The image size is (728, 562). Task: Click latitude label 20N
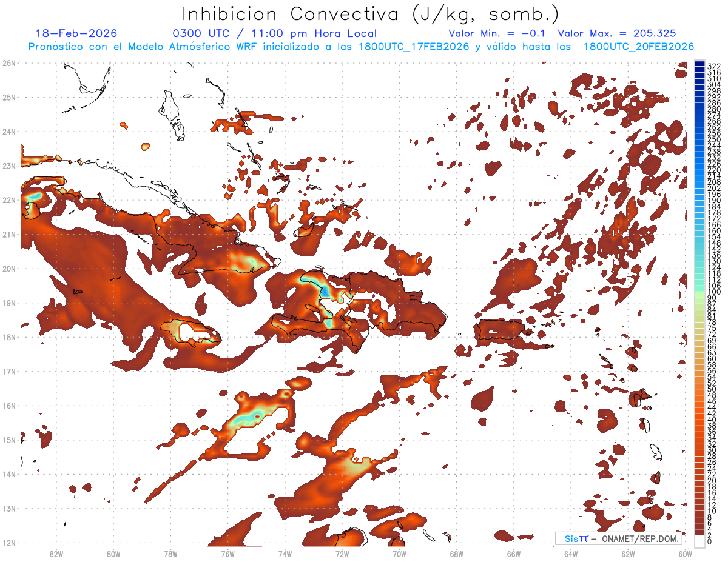(x=9, y=269)
